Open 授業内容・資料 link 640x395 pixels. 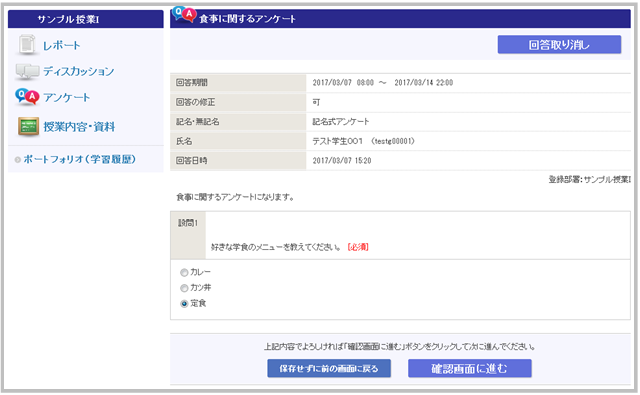pos(79,127)
